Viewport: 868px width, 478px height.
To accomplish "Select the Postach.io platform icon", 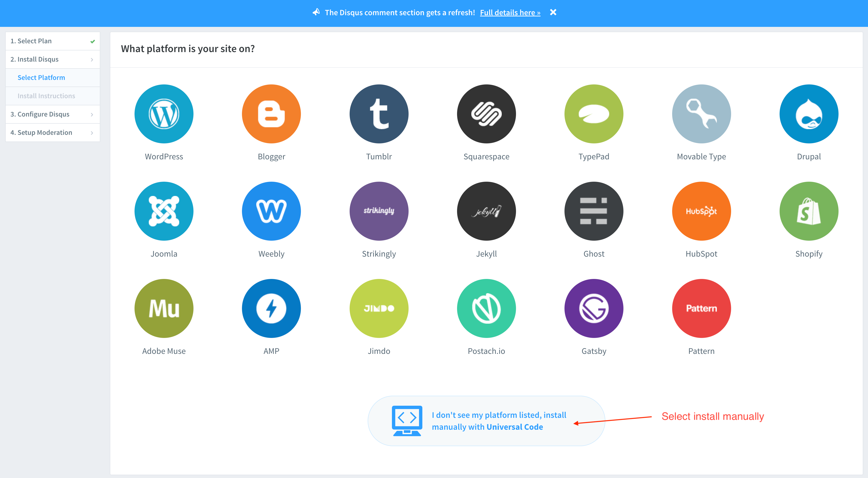I will tap(486, 308).
